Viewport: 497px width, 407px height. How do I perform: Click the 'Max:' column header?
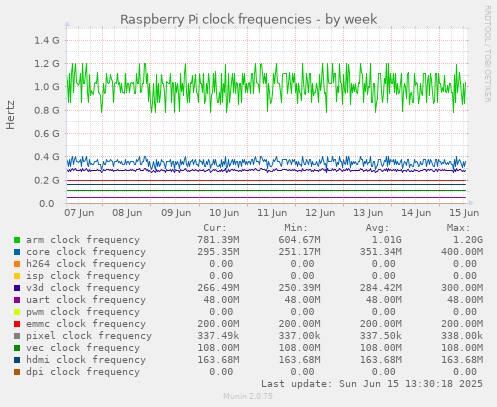458,228
